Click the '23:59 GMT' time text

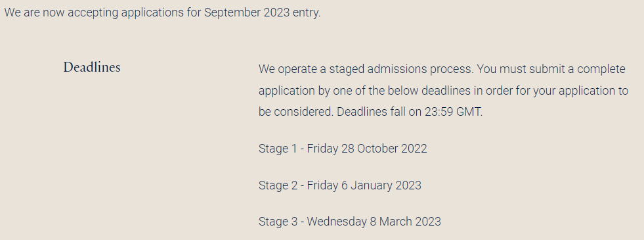click(x=454, y=112)
